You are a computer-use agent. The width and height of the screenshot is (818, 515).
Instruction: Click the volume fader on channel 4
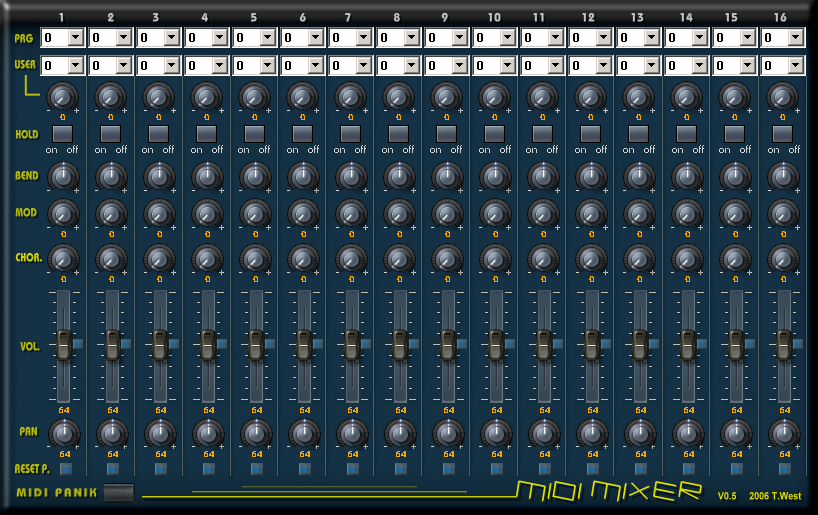[208, 344]
